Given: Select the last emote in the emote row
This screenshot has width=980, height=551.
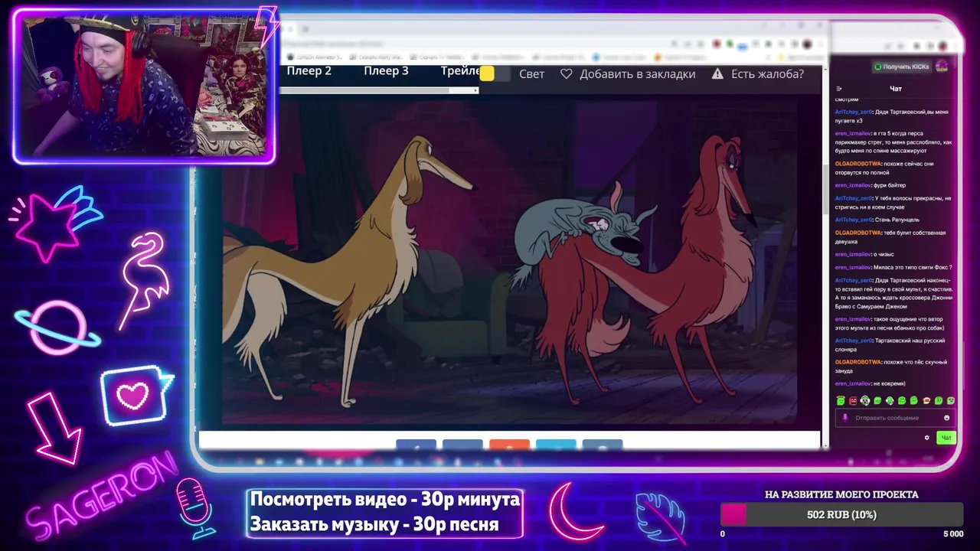Looking at the screenshot, I should tap(951, 401).
